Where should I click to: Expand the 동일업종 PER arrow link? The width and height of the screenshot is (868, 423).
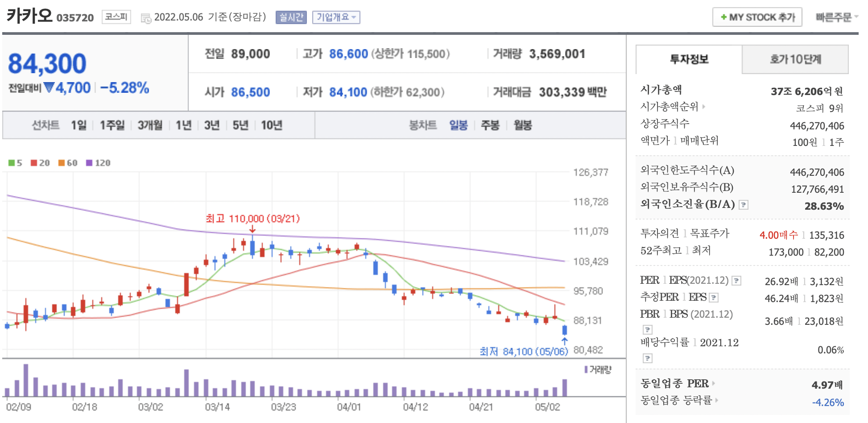(713, 383)
